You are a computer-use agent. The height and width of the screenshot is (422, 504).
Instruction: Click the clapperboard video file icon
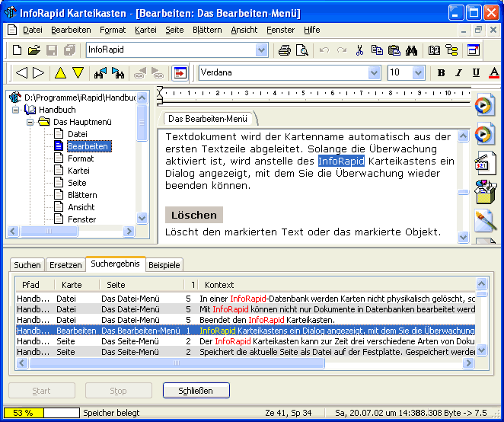point(485,163)
